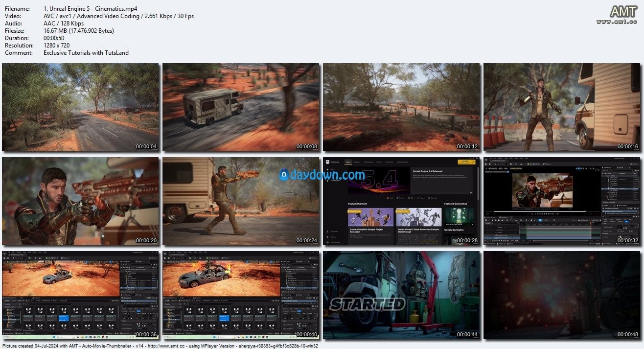
Task: Click the resolution value '1280 x 720'
Action: 57,46
